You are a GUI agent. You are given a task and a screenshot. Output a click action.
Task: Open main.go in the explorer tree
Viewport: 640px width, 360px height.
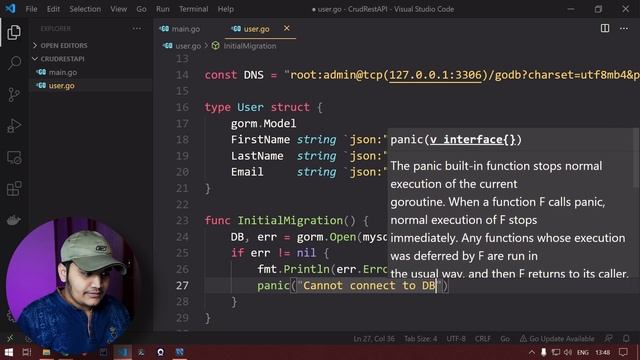[x=63, y=72]
